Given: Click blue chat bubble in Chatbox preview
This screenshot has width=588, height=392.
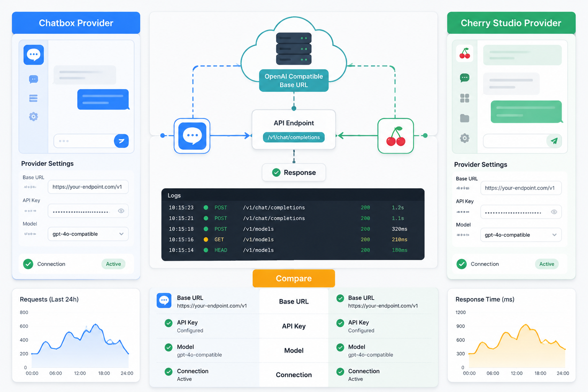Looking at the screenshot, I should (103, 100).
